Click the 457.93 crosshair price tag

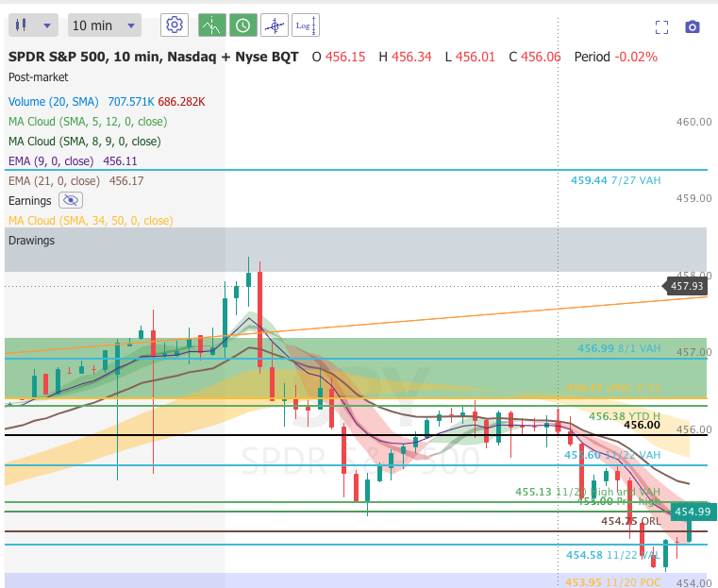[685, 286]
